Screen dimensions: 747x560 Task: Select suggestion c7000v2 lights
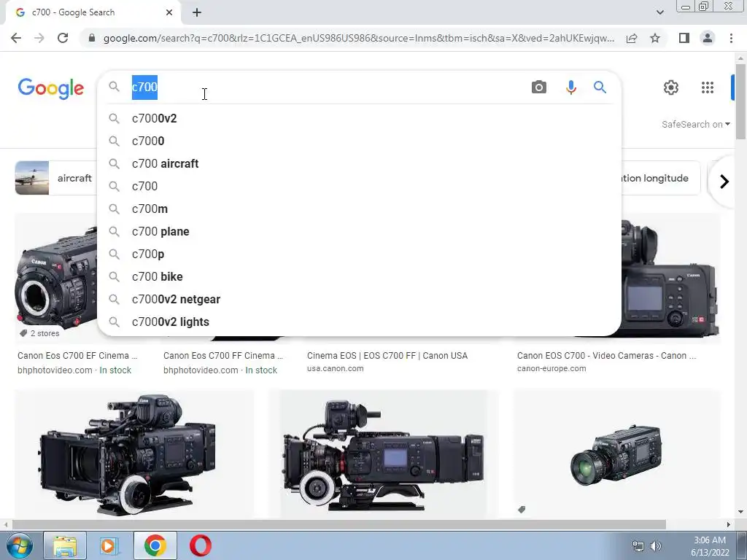tap(359, 322)
